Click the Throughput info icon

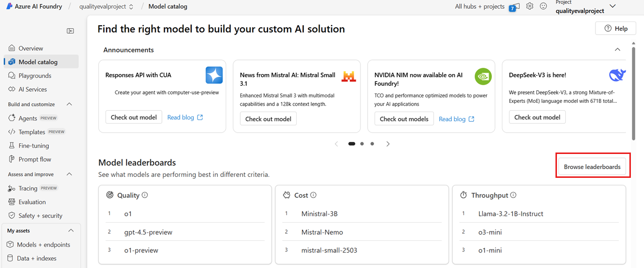coord(514,195)
